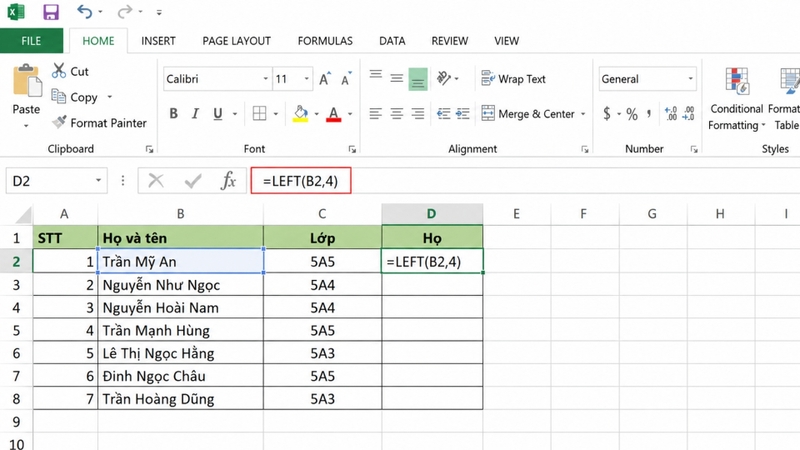
Task: Click the Excel application logo icon
Action: click(x=16, y=12)
